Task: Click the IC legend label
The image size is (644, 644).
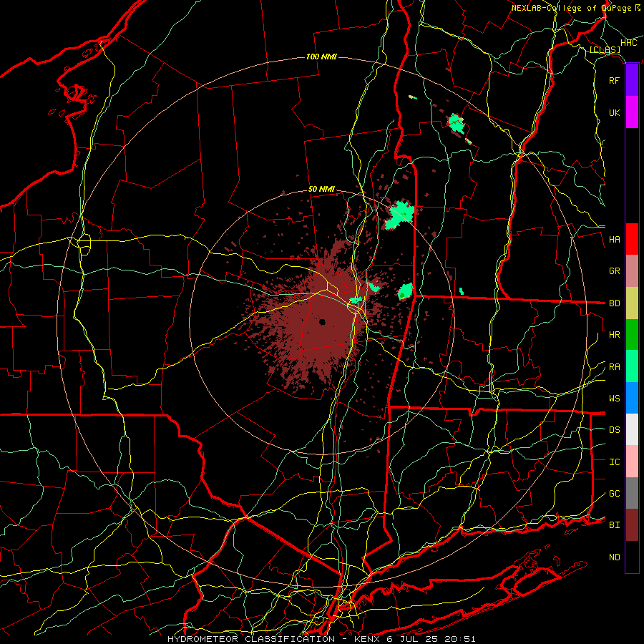Action: tap(614, 462)
